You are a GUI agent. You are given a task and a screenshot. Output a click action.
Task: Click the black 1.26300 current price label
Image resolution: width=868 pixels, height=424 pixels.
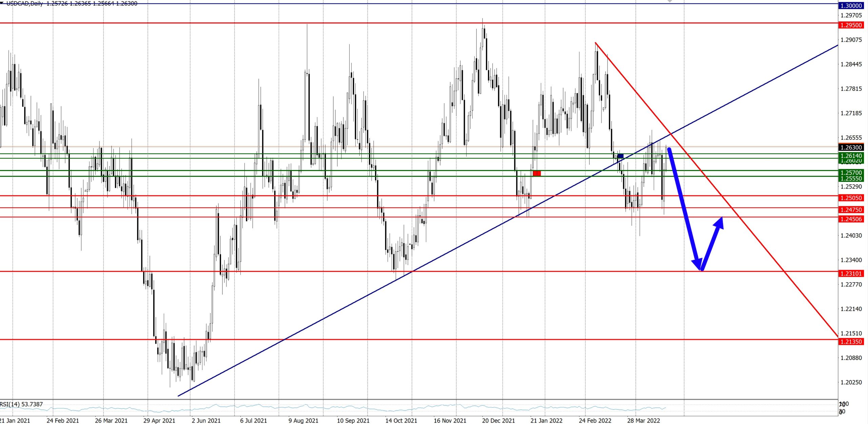click(851, 148)
